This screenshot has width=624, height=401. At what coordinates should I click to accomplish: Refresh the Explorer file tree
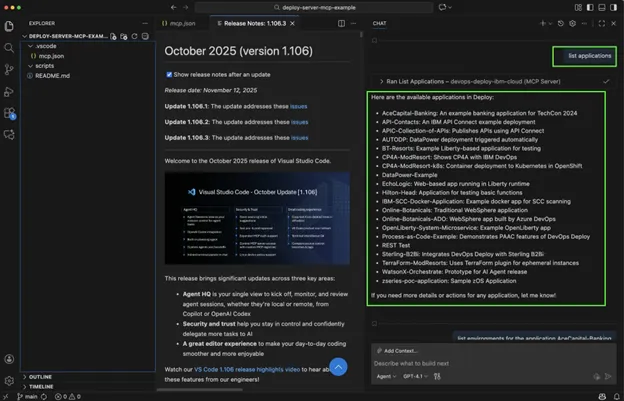coord(135,36)
